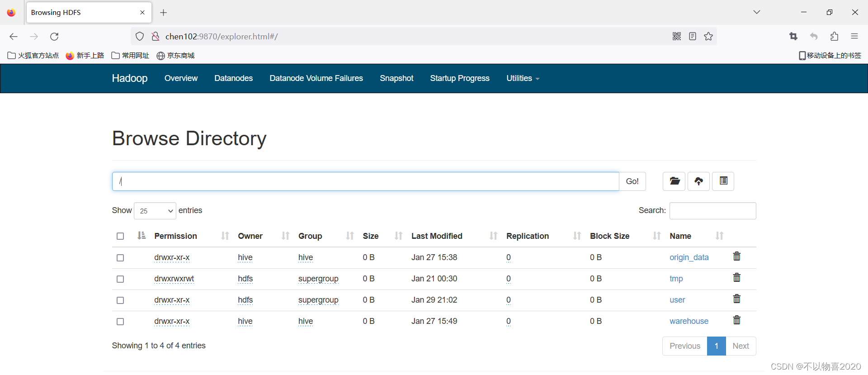Upload files using the cloud upload icon
Viewport: 868px width, 375px height.
point(698,181)
